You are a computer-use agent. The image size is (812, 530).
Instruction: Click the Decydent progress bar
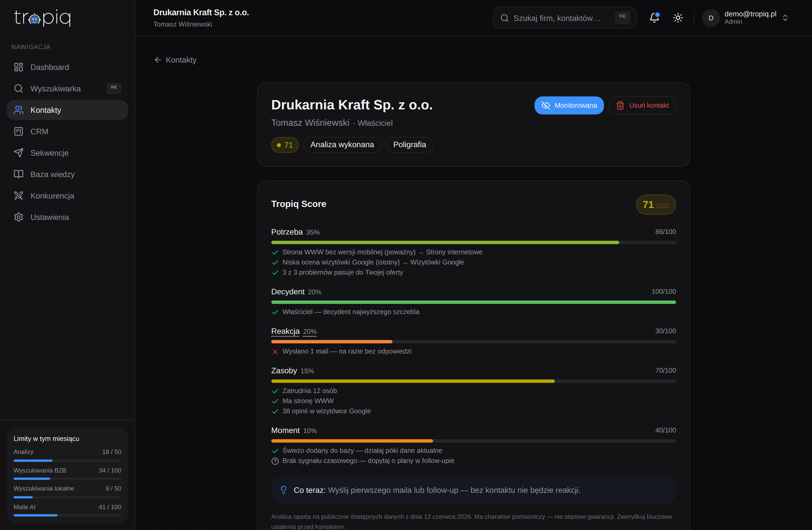474,302
